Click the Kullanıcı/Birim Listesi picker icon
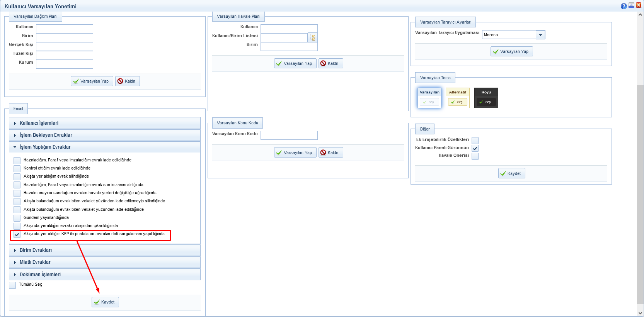The image size is (644, 317). (x=313, y=37)
